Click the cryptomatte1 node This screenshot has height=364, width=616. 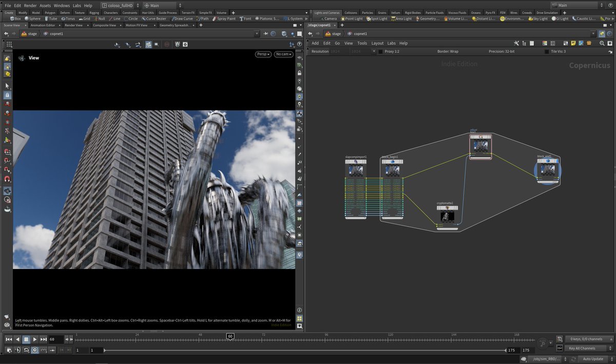(x=447, y=217)
